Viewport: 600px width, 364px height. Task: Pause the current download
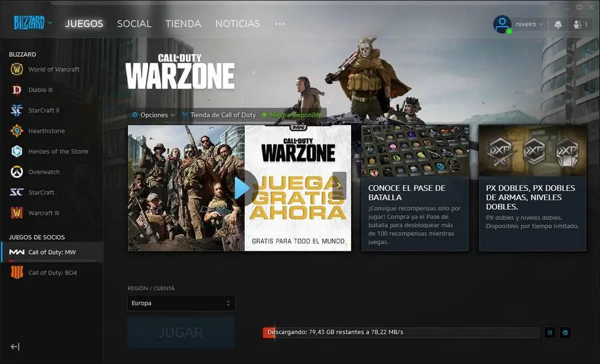550,333
